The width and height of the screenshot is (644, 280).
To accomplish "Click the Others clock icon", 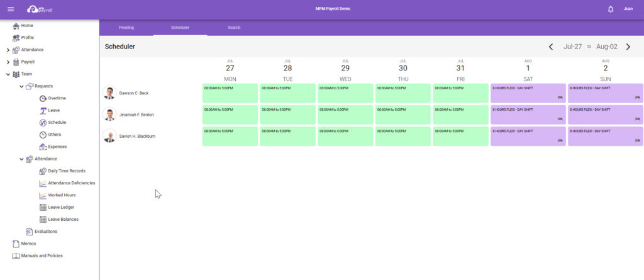I will coord(43,135).
